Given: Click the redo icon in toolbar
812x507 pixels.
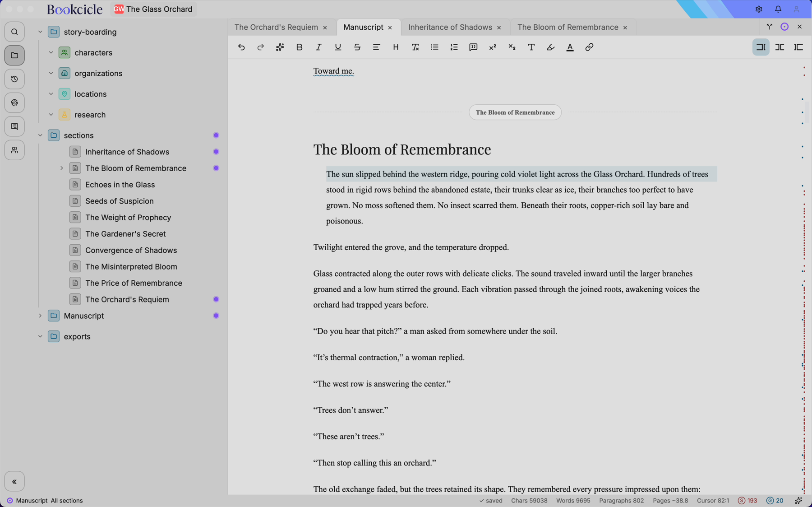Looking at the screenshot, I should [260, 47].
